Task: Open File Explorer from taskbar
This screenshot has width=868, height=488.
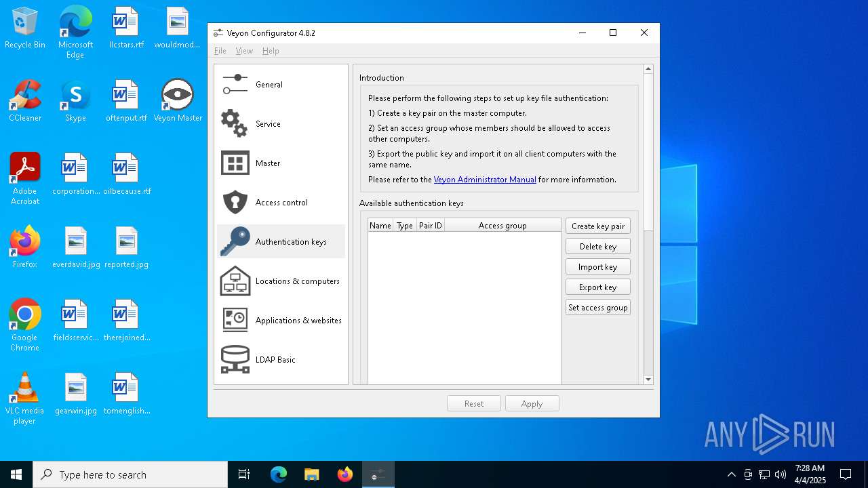Action: (311, 474)
